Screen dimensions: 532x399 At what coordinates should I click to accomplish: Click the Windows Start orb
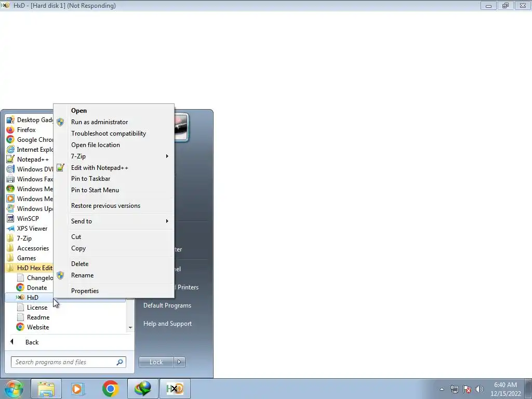(x=14, y=389)
